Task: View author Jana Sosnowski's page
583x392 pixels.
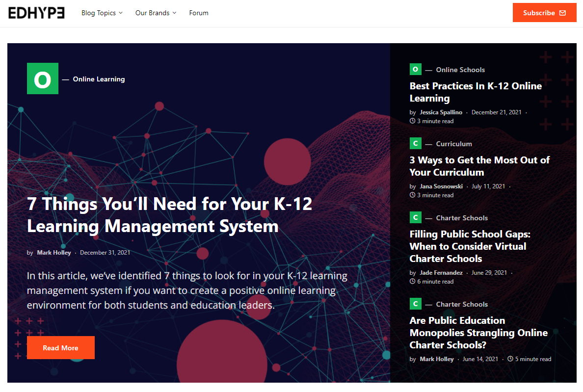Action: [x=441, y=186]
